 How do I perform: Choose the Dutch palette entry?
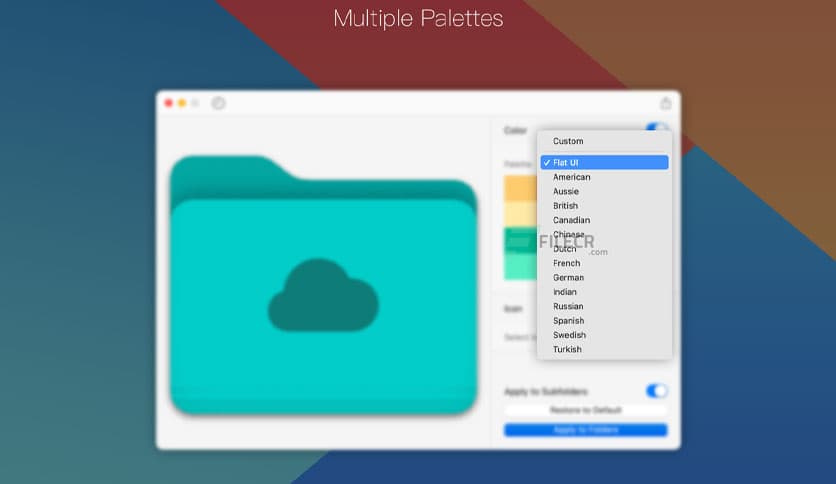(x=604, y=249)
